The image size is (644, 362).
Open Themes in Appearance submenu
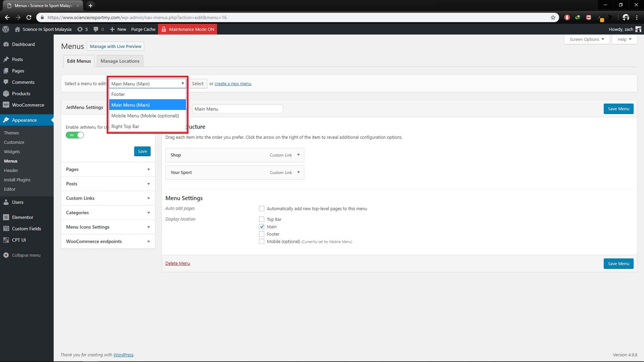click(x=11, y=133)
